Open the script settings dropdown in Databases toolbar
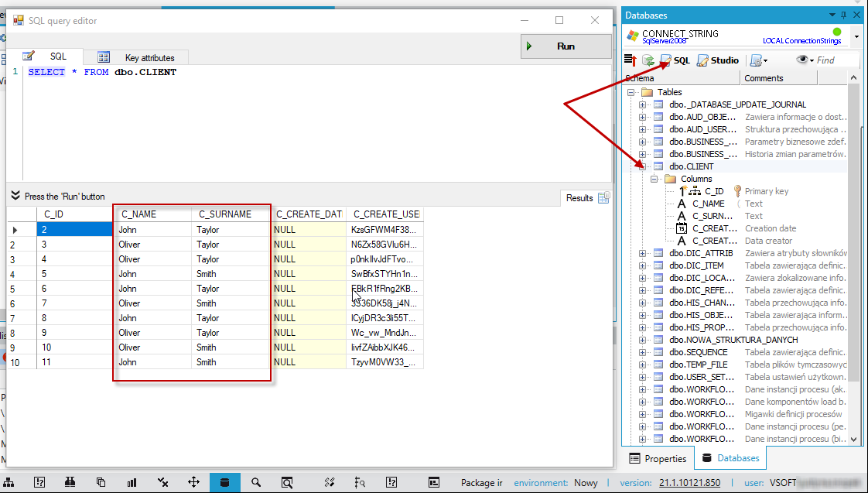Screen dimensions: 868x493 pyautogui.click(x=758, y=60)
